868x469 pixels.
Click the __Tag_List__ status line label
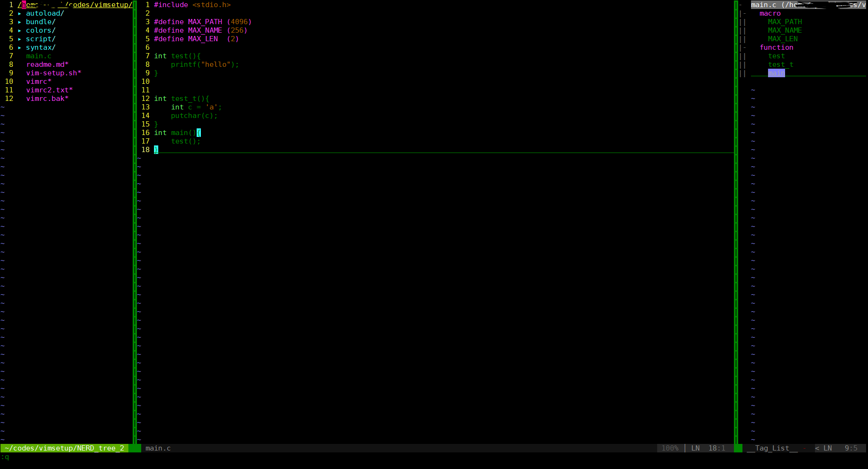[772, 448]
